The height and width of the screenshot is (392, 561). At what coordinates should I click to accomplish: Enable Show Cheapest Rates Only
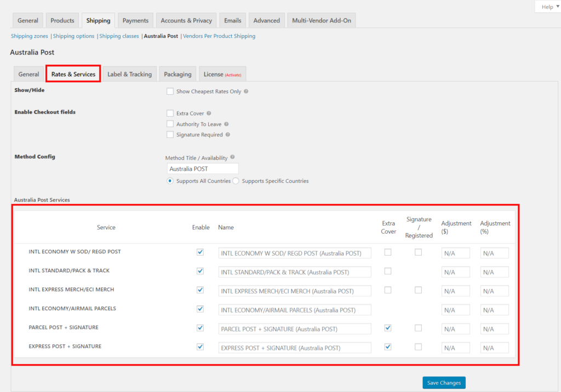170,91
